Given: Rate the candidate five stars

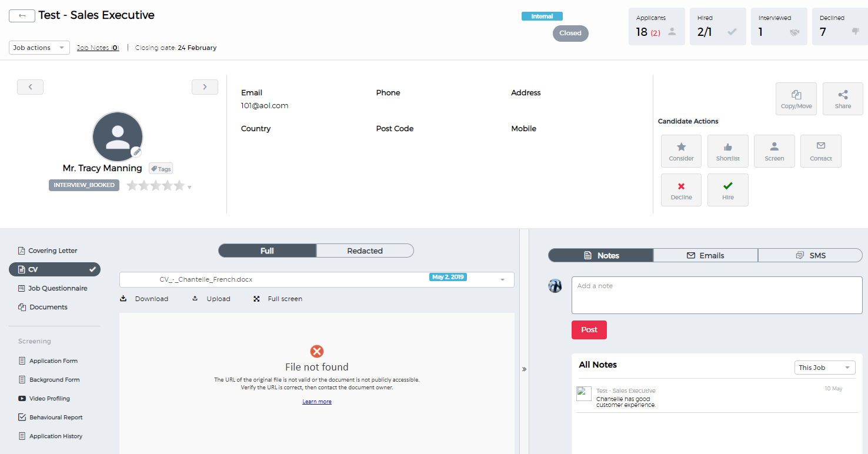Looking at the screenshot, I should tap(179, 186).
